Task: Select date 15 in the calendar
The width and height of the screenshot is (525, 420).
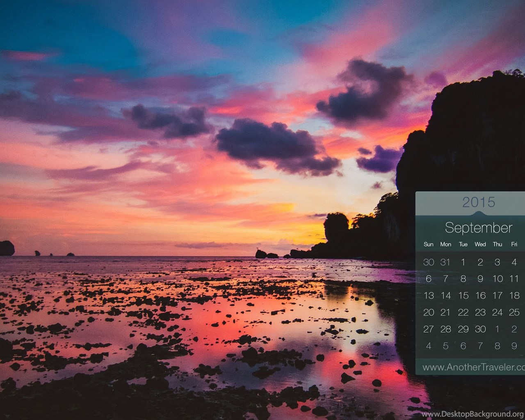Action: [463, 295]
